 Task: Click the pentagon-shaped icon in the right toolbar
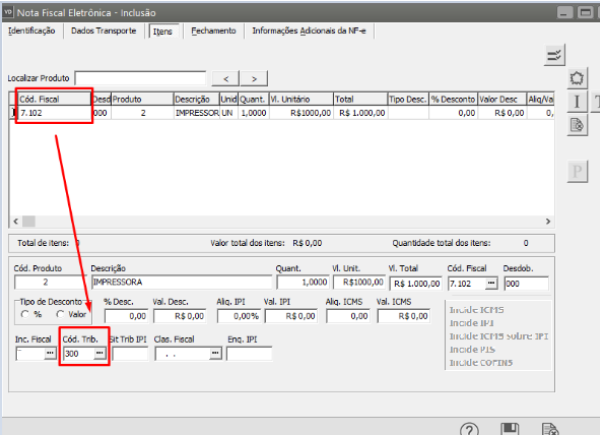[576, 78]
